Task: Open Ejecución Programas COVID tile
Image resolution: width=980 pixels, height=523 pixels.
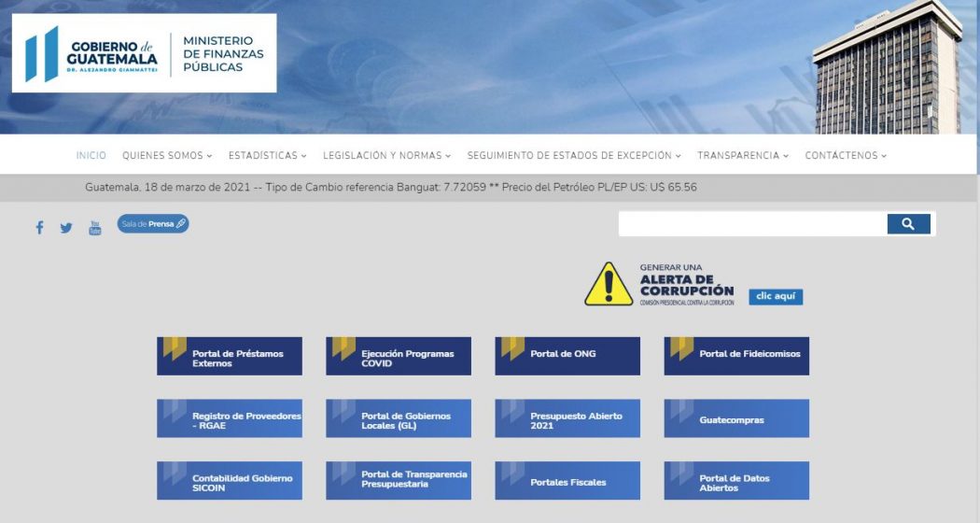Action: tap(399, 356)
